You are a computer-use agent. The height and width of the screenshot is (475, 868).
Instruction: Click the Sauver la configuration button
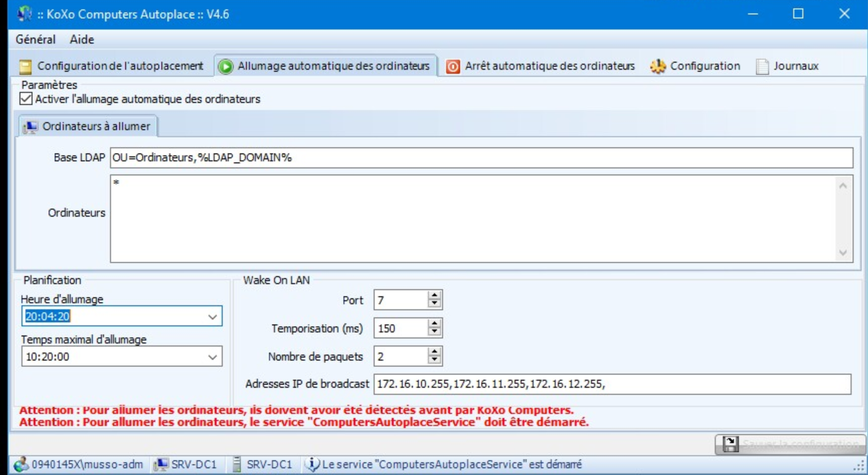point(790,444)
